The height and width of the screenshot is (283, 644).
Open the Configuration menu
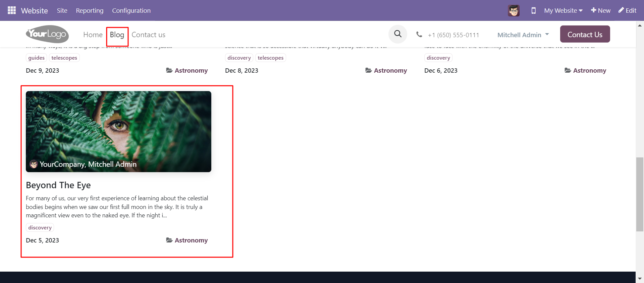(x=131, y=10)
